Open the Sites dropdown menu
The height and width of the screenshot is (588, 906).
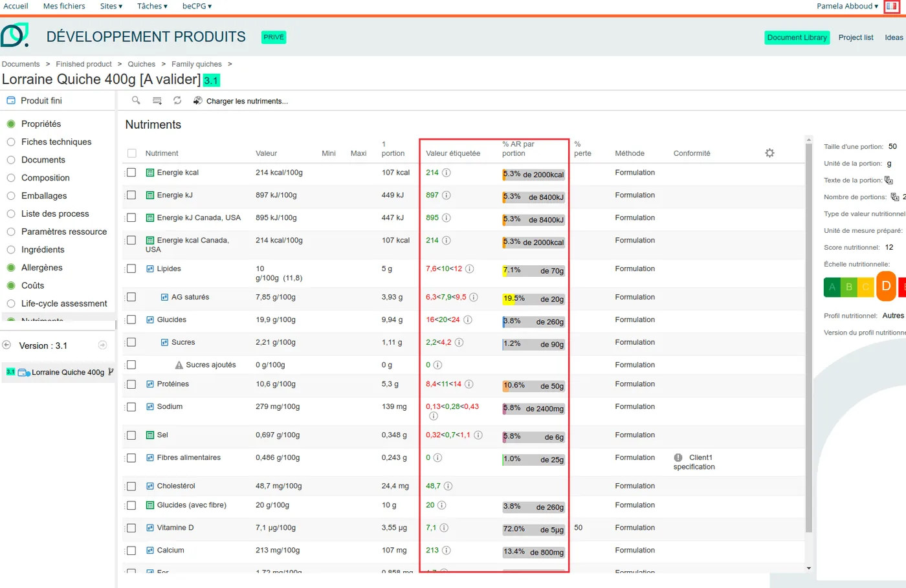tap(111, 6)
